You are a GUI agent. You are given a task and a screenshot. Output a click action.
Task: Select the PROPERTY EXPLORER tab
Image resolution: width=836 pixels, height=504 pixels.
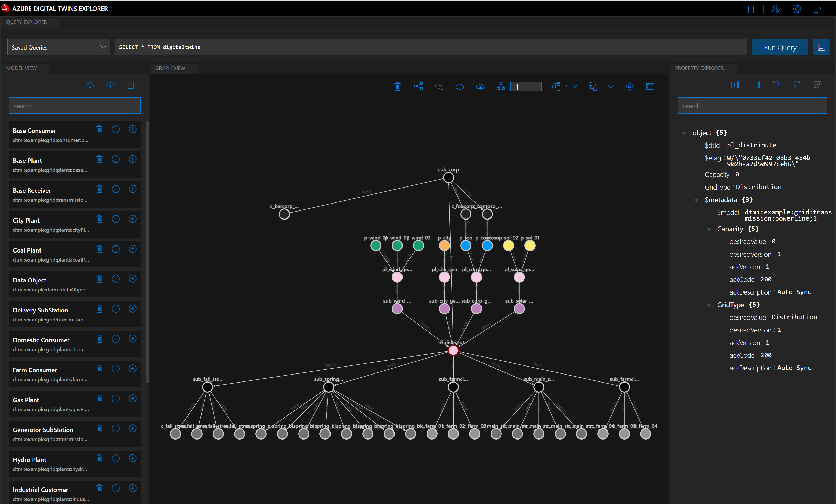(x=699, y=68)
